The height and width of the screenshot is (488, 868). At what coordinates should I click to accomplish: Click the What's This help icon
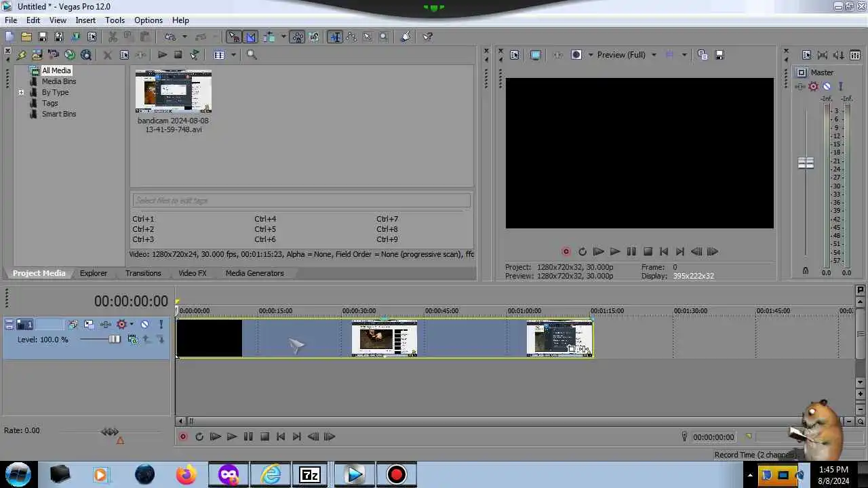pyautogui.click(x=428, y=37)
